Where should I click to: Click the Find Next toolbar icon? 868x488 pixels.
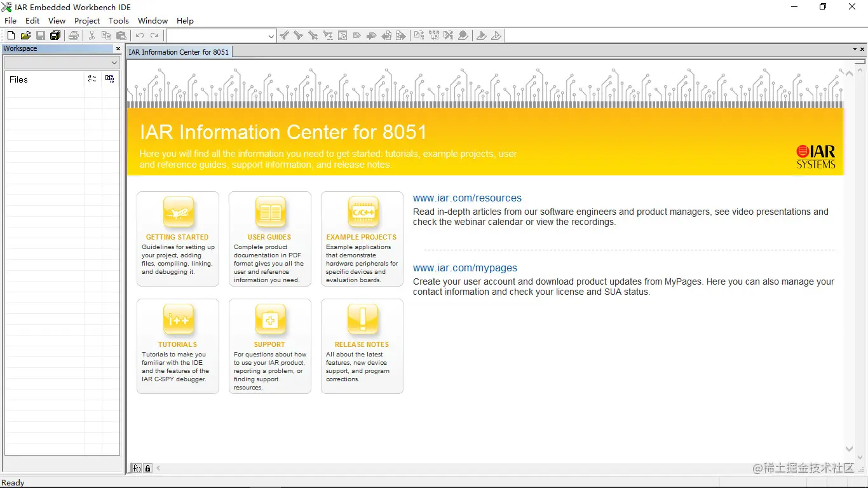299,36
